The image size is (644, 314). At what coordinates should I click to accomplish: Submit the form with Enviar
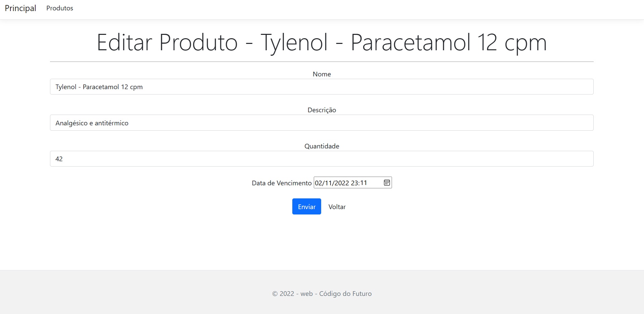(x=306, y=206)
